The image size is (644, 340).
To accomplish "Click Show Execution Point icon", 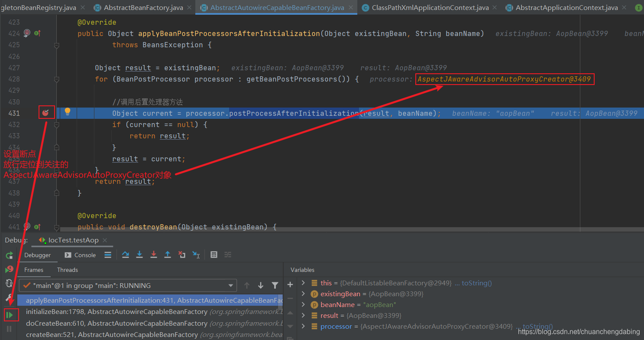I will click(x=108, y=255).
